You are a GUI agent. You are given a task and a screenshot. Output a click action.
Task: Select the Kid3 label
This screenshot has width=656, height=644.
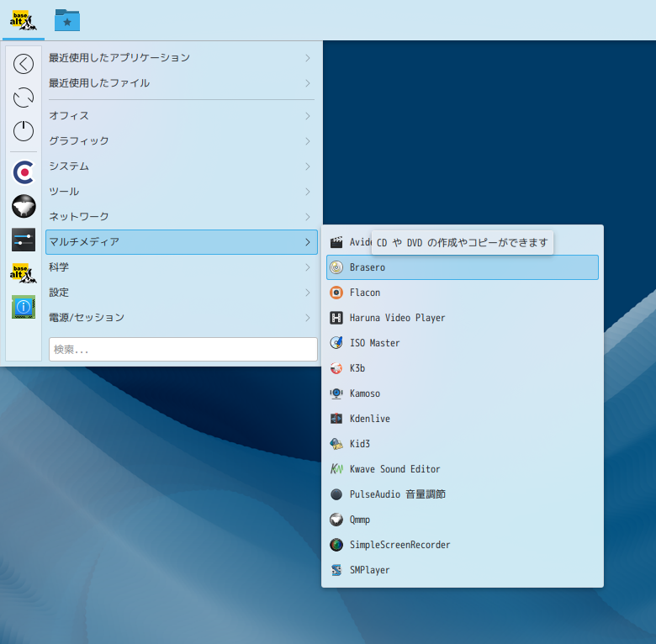[x=360, y=444]
